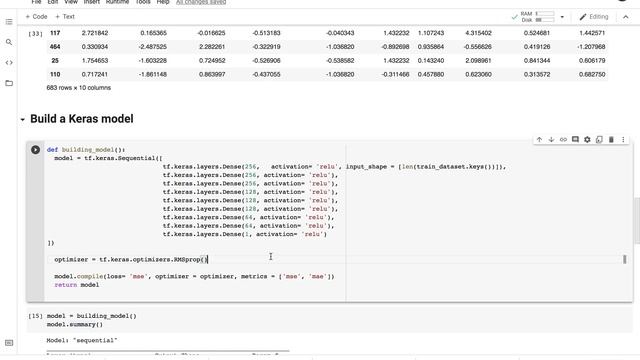Delete the cell with trash icon
The height and width of the screenshot is (360, 640).
(x=611, y=140)
